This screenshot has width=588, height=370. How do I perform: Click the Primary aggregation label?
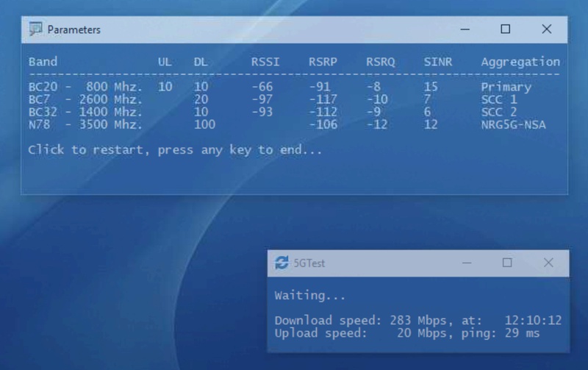click(506, 87)
